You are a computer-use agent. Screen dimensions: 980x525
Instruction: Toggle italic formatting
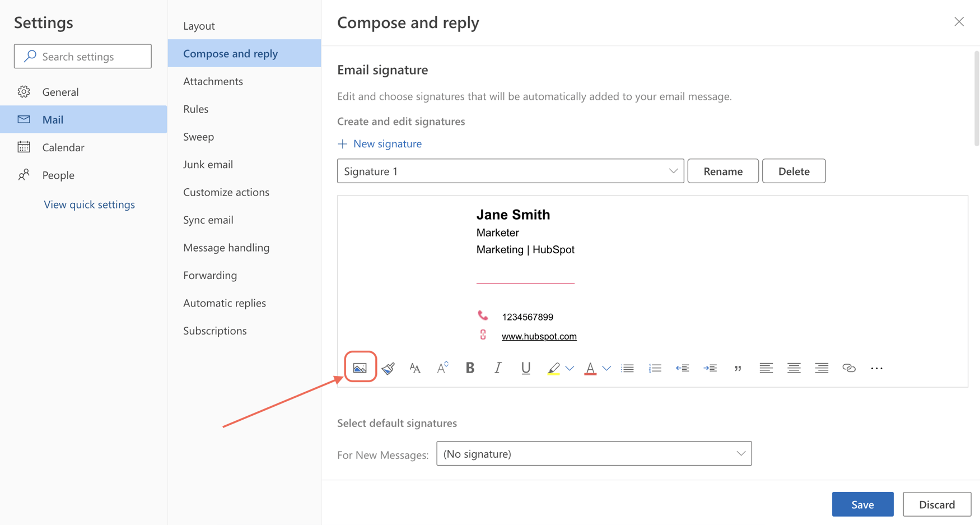[497, 368]
